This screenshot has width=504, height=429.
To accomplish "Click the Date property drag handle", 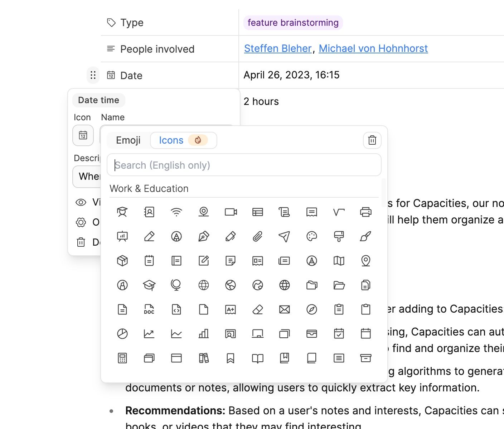I will coord(93,75).
